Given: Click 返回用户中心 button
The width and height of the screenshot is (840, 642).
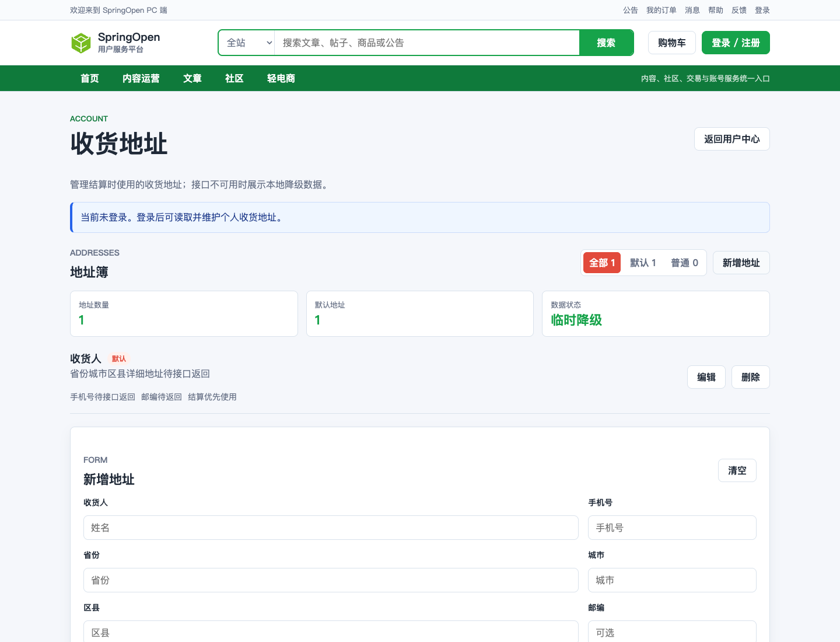Looking at the screenshot, I should coord(732,139).
